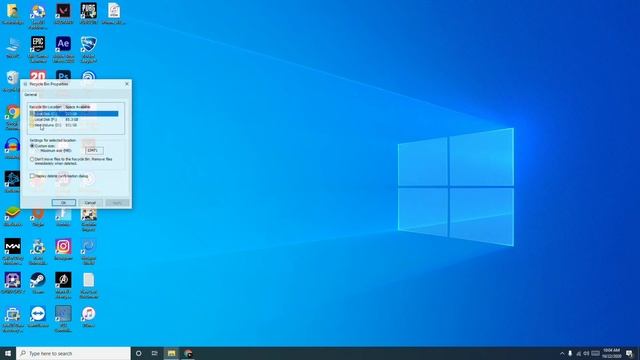Open Task View on the taskbar

tap(155, 353)
